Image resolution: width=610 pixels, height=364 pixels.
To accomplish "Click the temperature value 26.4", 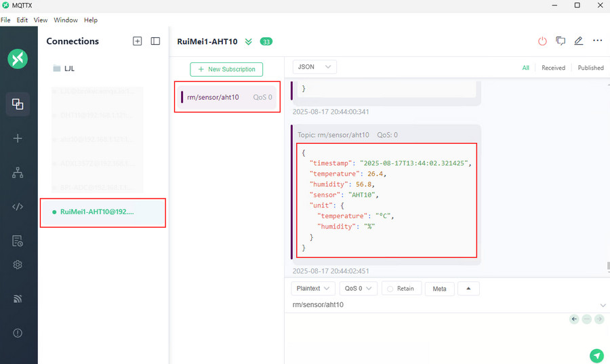I will pyautogui.click(x=375, y=174).
